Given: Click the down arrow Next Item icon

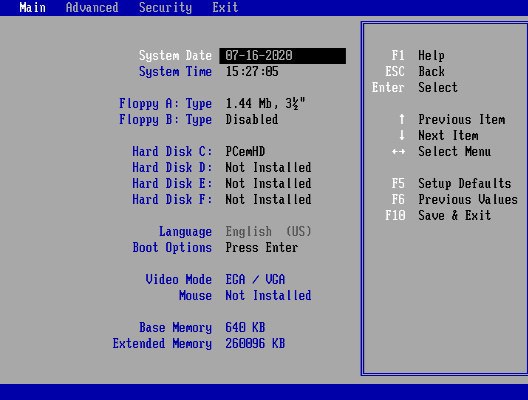Looking at the screenshot, I should [x=402, y=135].
